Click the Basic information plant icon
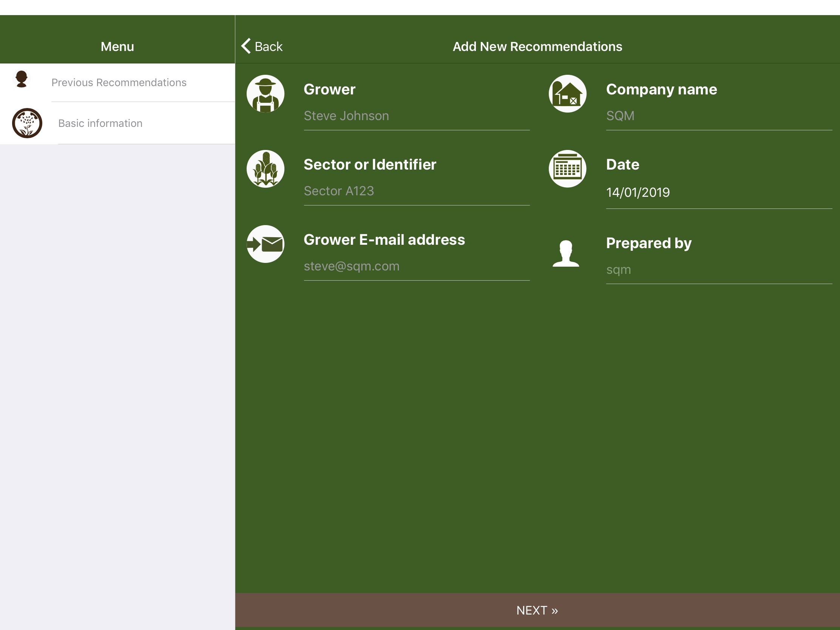 coord(27,123)
